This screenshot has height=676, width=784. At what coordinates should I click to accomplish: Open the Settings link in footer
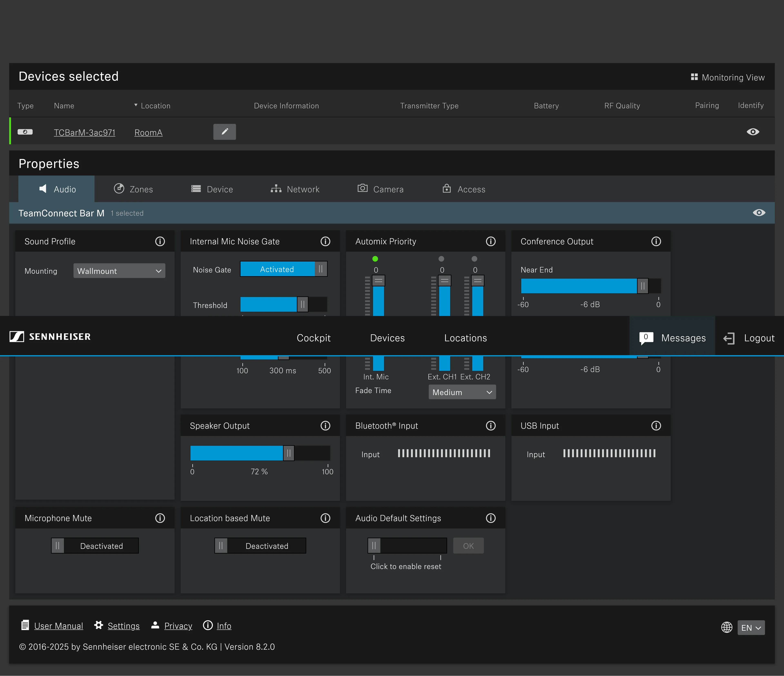click(x=124, y=626)
